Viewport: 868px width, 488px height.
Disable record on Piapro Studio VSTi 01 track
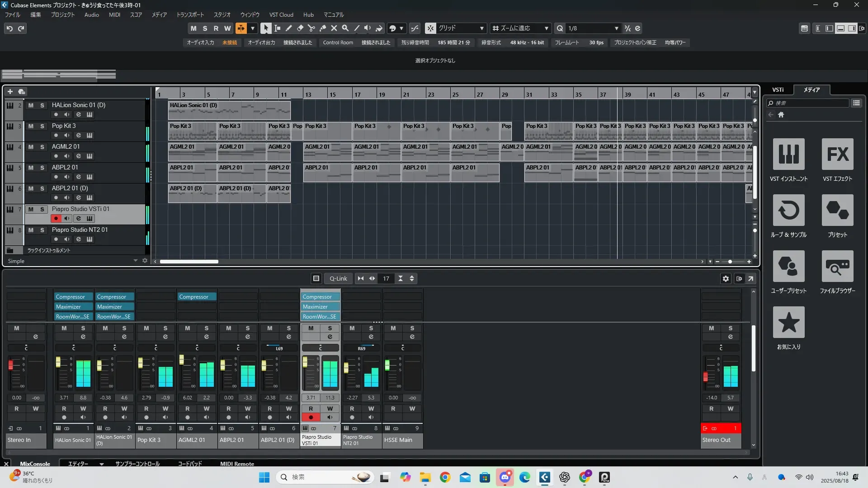[x=56, y=219]
